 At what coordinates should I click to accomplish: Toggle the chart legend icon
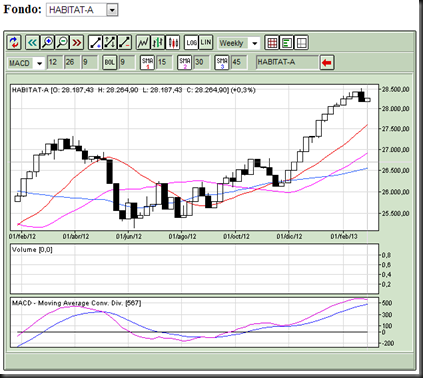point(287,43)
